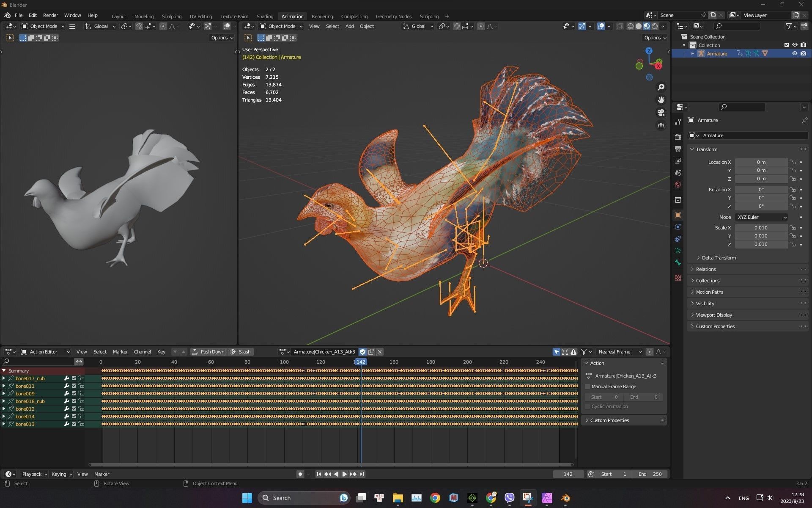This screenshot has width=812, height=508.
Task: Expand the bone009 channel group
Action: (4, 394)
